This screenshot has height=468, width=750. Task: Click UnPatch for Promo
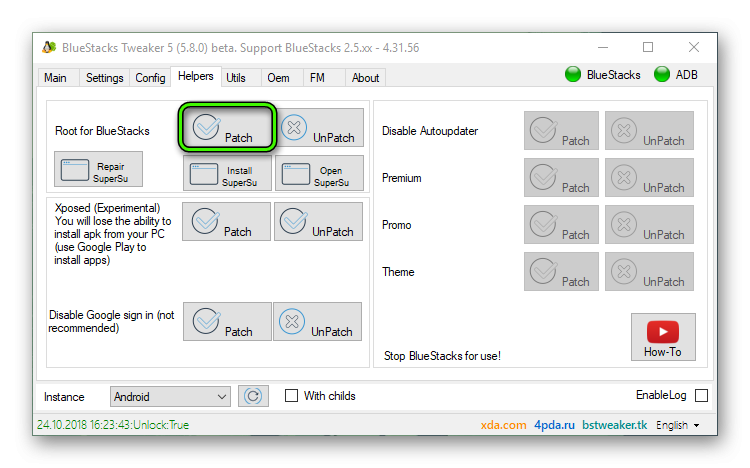click(649, 224)
